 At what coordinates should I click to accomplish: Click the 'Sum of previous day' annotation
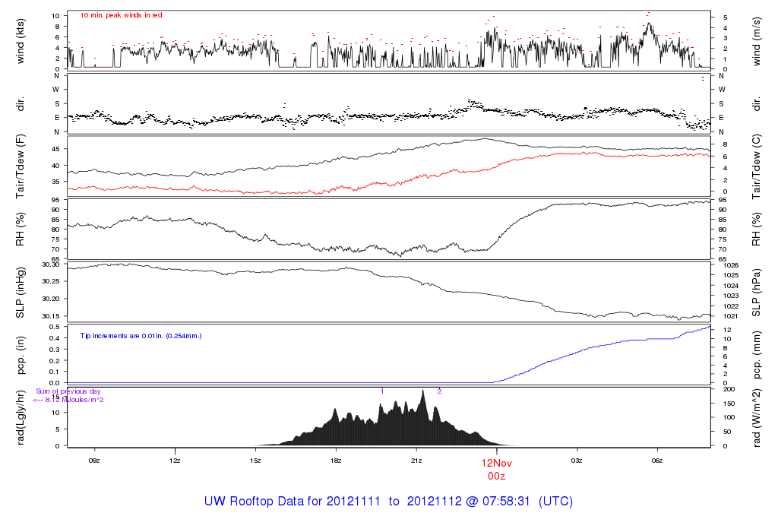coord(68,391)
